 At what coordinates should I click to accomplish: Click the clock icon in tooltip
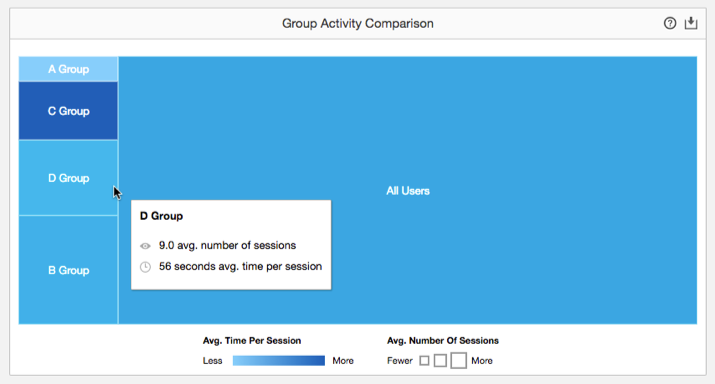(145, 267)
